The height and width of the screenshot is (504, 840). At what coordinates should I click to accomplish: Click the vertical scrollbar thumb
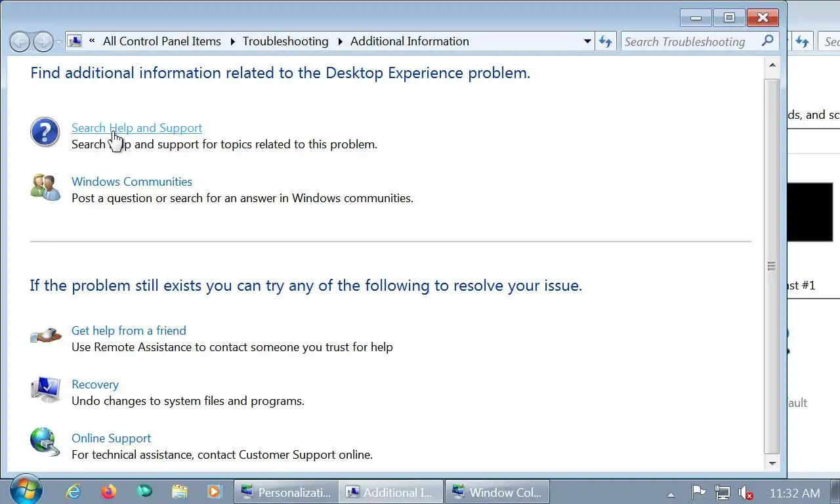coord(772,266)
